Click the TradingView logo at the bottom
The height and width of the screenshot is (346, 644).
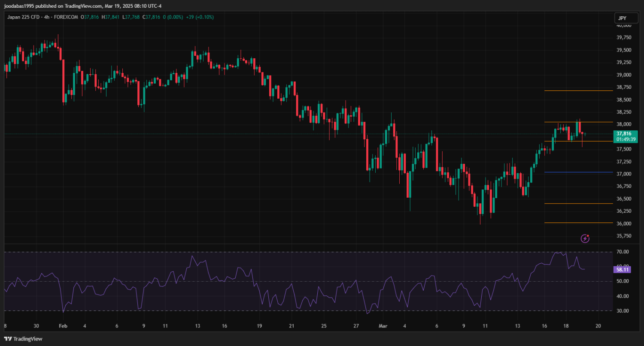(24, 339)
